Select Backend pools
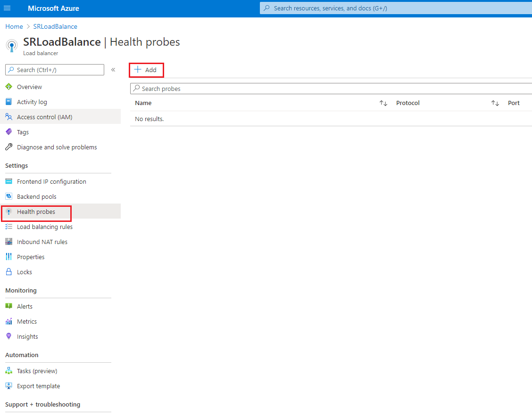Image resolution: width=532 pixels, height=416 pixels. (38, 196)
